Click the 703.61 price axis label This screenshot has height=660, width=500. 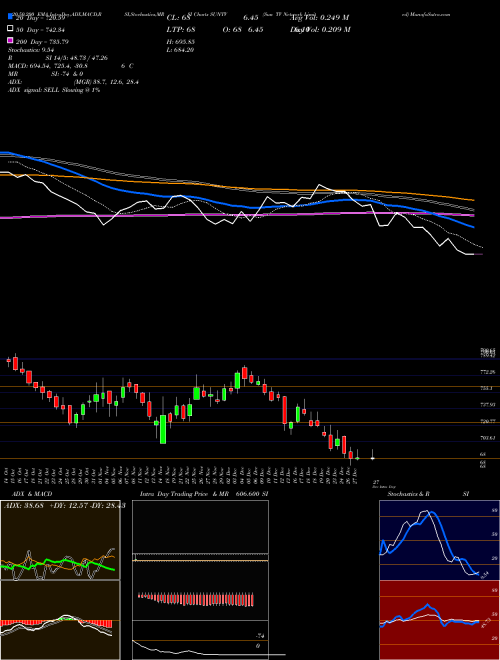pos(487,438)
